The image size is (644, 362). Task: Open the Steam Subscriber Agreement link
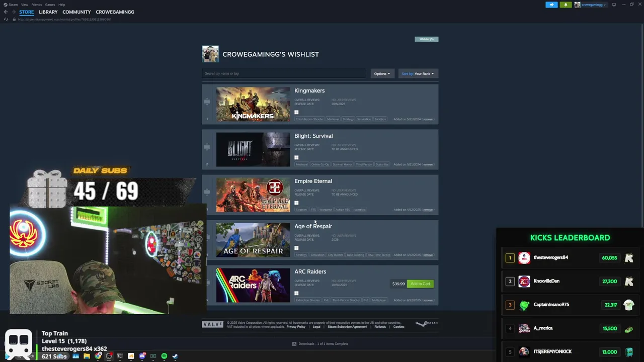coord(347,327)
